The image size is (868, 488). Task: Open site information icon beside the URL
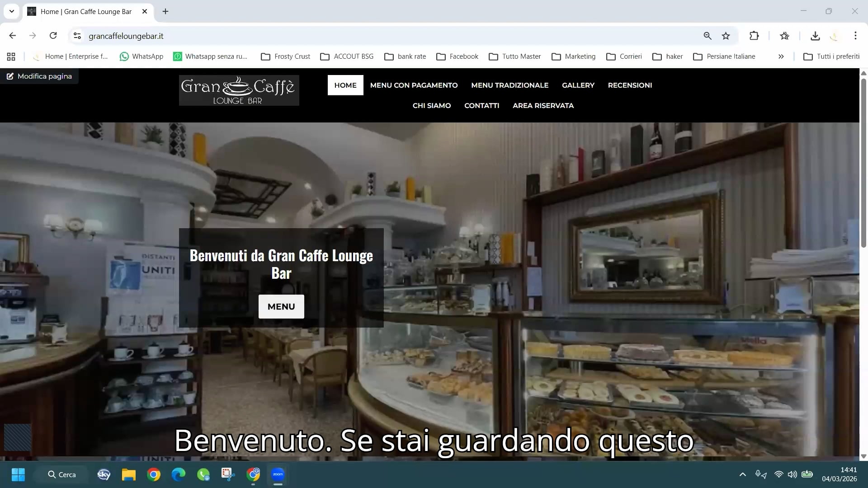click(77, 36)
